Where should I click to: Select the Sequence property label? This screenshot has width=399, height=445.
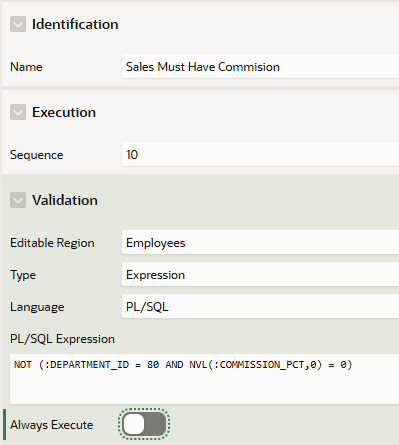click(37, 155)
